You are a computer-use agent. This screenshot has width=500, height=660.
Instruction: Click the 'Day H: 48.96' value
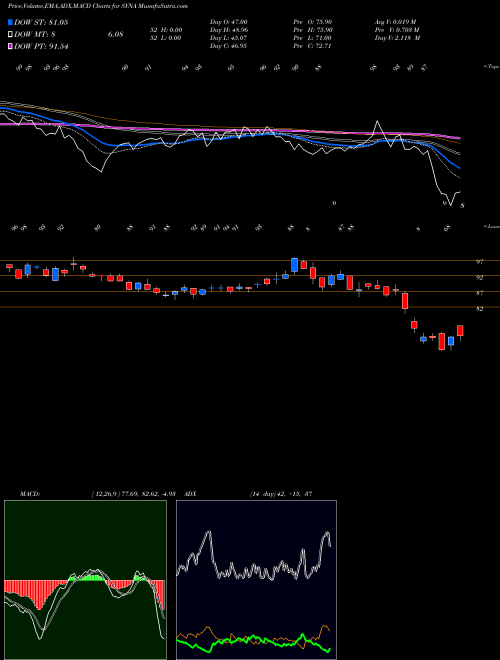[229, 30]
